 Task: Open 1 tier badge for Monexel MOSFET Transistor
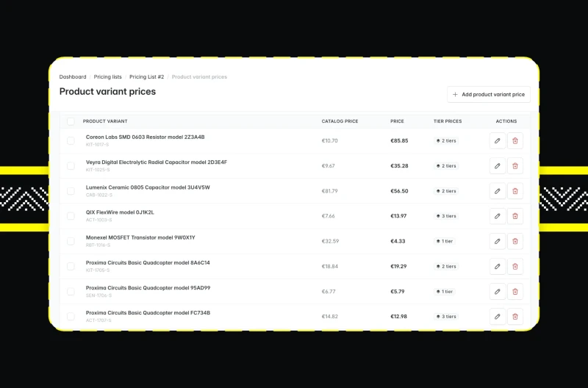(x=445, y=241)
